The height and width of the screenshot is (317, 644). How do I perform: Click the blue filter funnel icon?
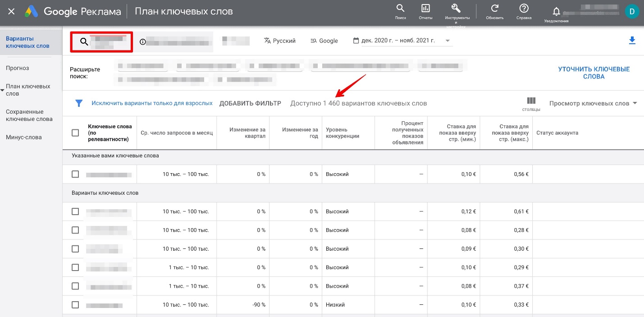[79, 103]
